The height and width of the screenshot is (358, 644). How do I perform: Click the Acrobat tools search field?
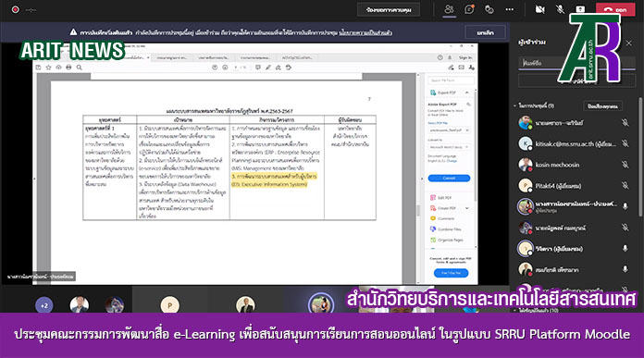(451, 80)
